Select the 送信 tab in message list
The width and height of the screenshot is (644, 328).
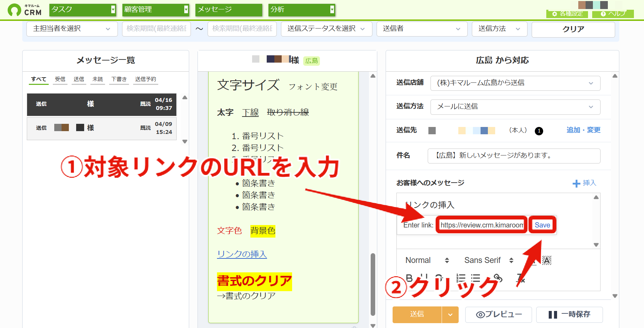pyautogui.click(x=79, y=79)
